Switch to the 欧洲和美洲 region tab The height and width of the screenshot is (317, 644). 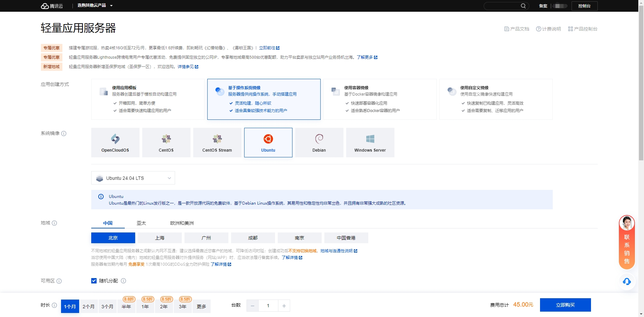[x=182, y=223]
